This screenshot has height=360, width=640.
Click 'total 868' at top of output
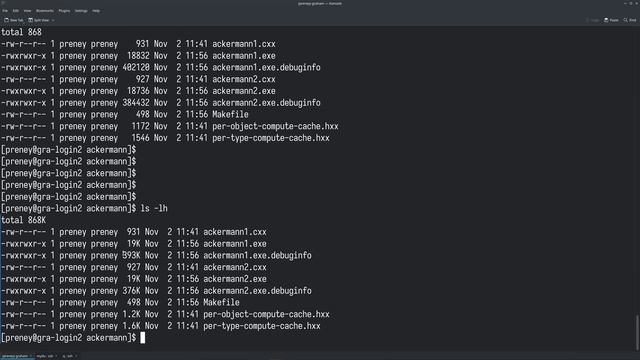point(21,32)
